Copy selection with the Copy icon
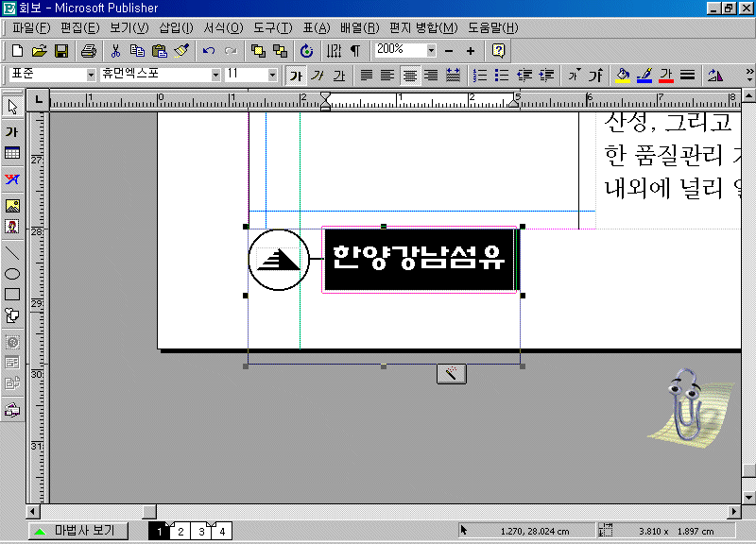The width and height of the screenshot is (756, 544). click(x=137, y=51)
